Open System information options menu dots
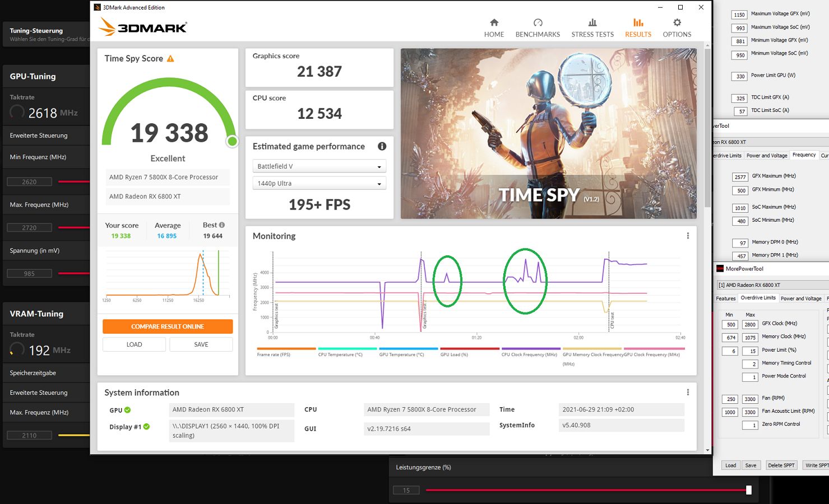Viewport: 829px width, 504px height. [688, 392]
